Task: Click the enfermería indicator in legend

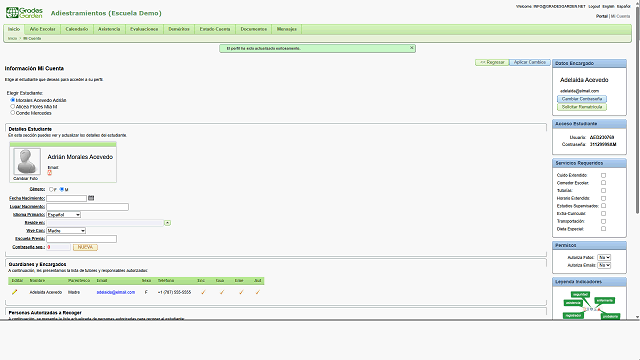Action: pyautogui.click(x=604, y=300)
